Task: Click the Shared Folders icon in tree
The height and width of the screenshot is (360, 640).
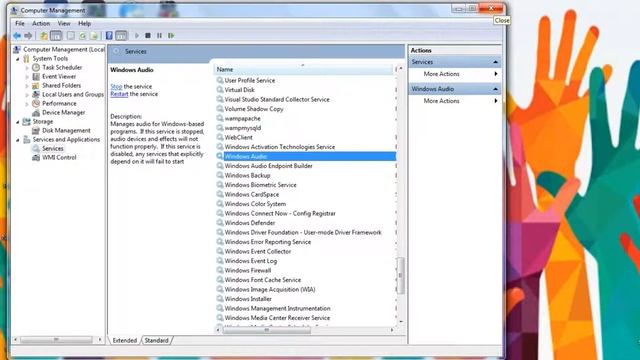Action: click(36, 85)
